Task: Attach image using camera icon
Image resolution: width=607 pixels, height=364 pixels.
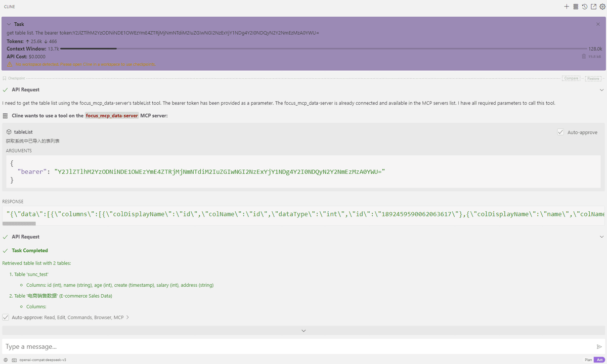Action: pyautogui.click(x=14, y=360)
